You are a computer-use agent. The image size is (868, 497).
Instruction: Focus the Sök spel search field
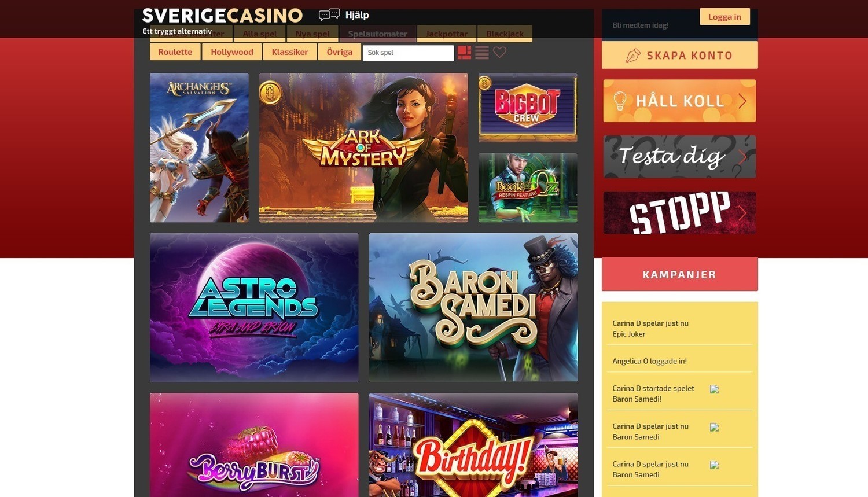[409, 53]
